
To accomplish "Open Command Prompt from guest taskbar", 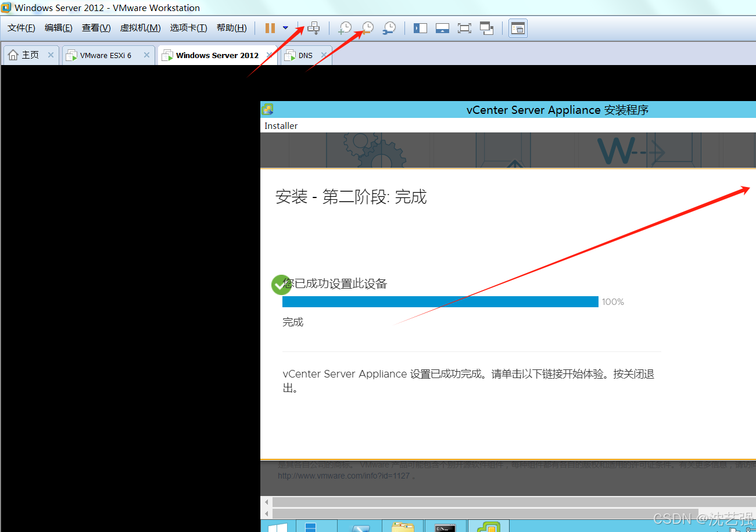I will tap(446, 526).
